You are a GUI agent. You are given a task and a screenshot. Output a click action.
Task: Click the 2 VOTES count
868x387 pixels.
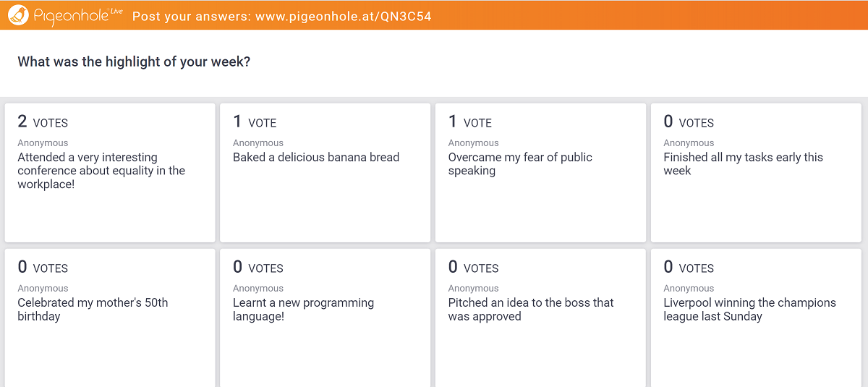43,122
